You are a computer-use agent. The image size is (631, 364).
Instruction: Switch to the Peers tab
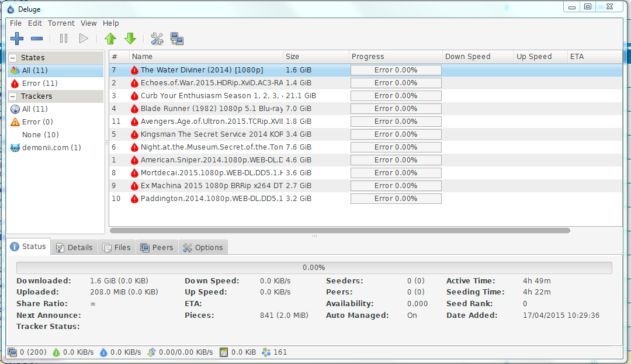pos(157,247)
